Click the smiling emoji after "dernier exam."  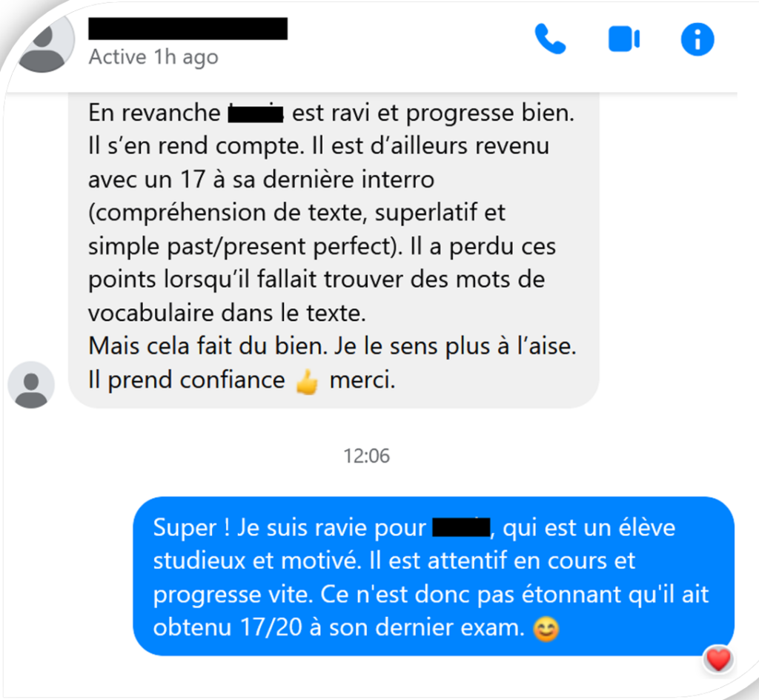pos(546,630)
